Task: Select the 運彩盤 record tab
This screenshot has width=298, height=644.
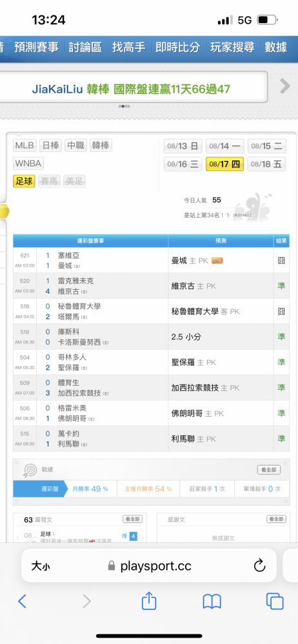Action: click(x=40, y=489)
